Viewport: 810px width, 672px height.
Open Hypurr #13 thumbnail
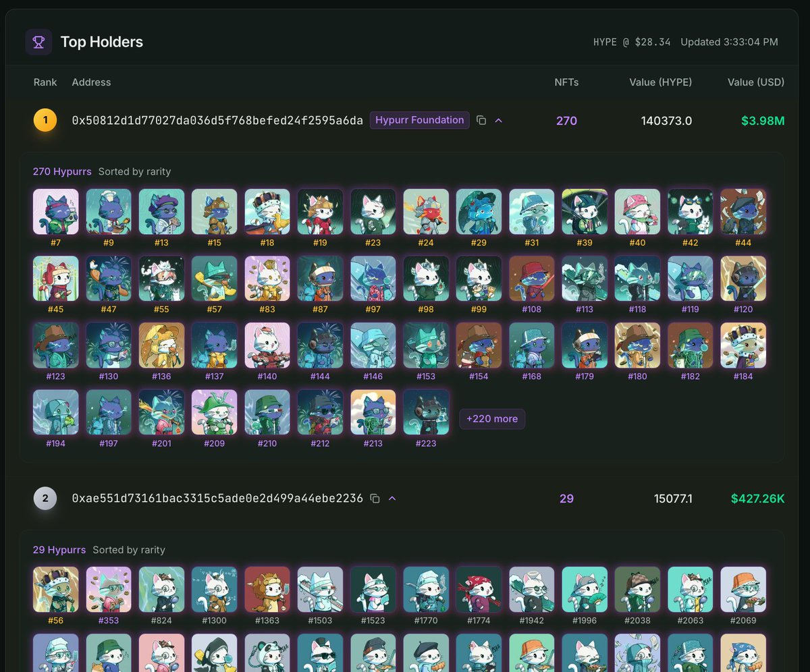(161, 211)
